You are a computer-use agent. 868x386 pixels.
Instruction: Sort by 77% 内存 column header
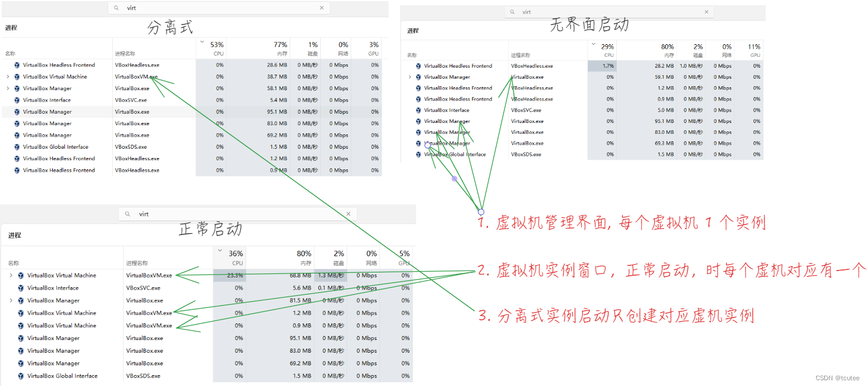click(x=258, y=48)
